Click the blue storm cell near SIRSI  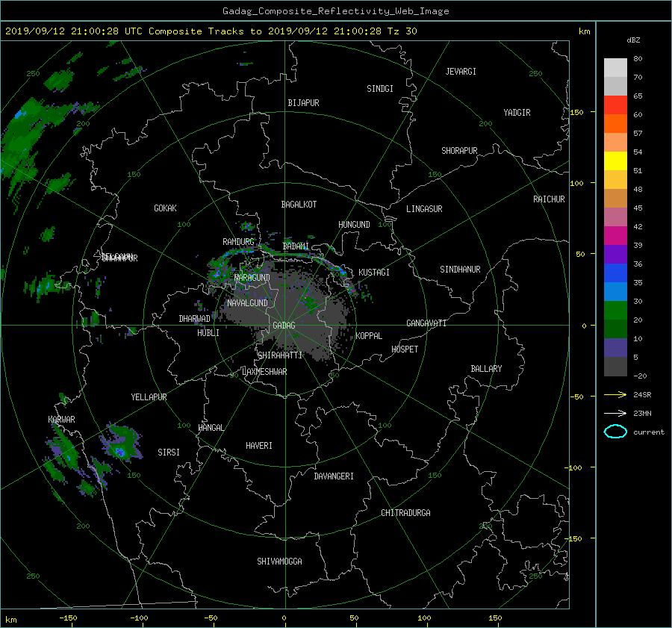[x=120, y=451]
